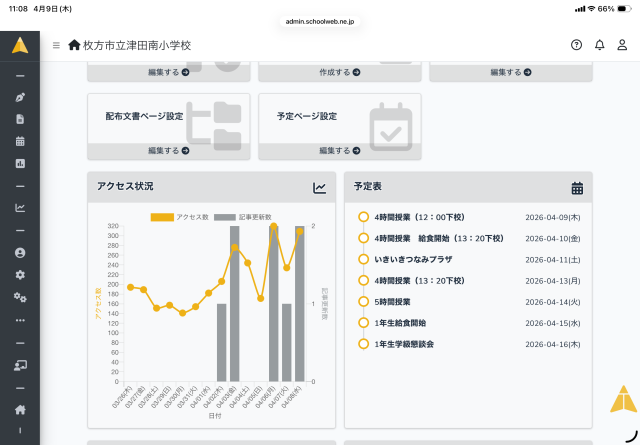
Task: Open the help question mark icon
Action: pyautogui.click(x=576, y=45)
